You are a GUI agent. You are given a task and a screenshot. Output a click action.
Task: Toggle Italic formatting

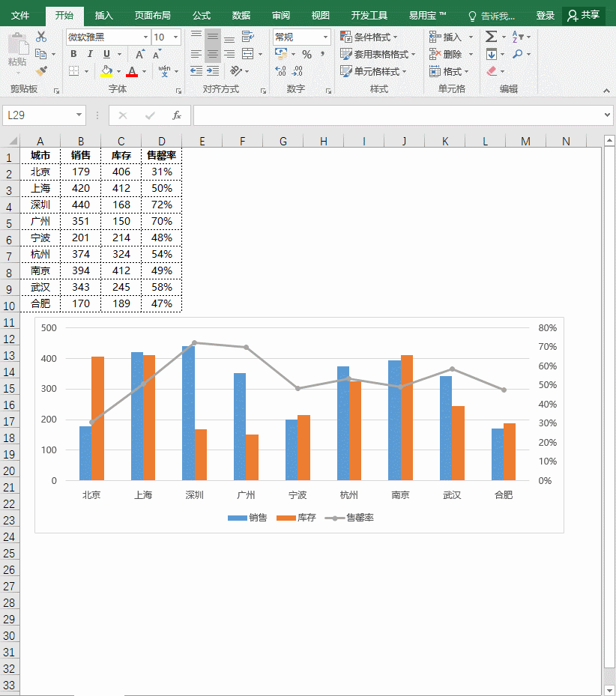pos(90,54)
